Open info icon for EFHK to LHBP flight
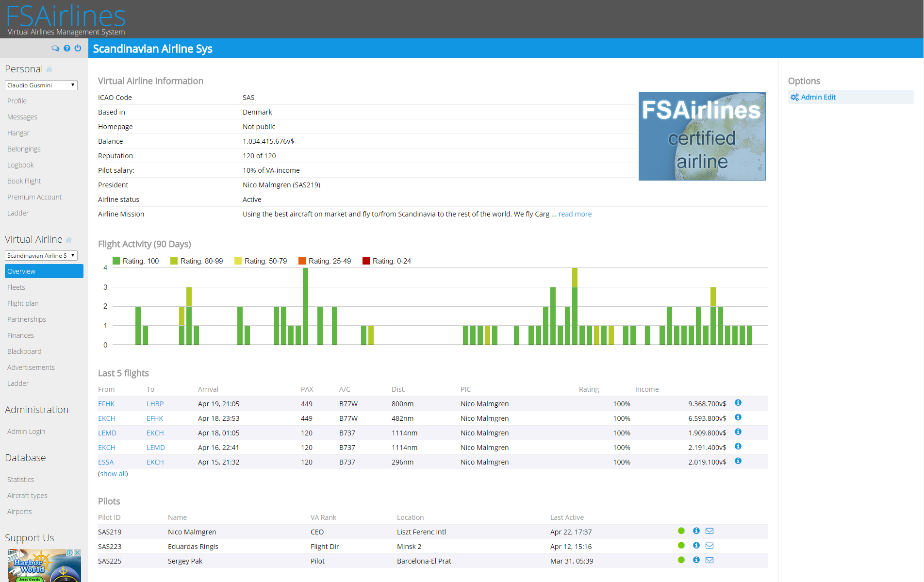Image resolution: width=924 pixels, height=582 pixels. point(738,403)
